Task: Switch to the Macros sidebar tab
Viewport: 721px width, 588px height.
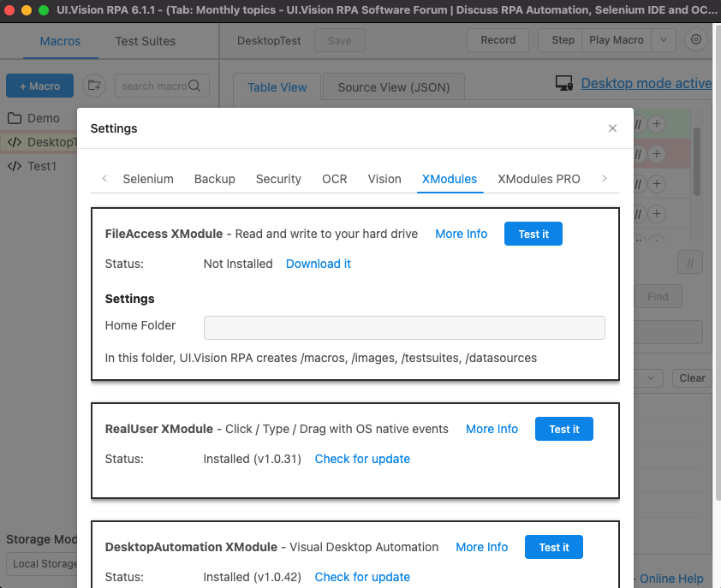Action: [60, 41]
